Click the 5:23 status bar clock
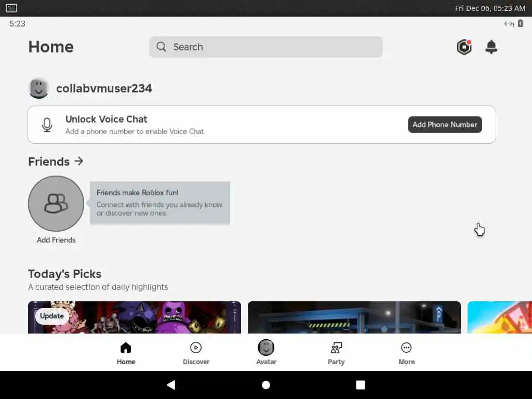Image resolution: width=532 pixels, height=399 pixels. click(x=17, y=23)
